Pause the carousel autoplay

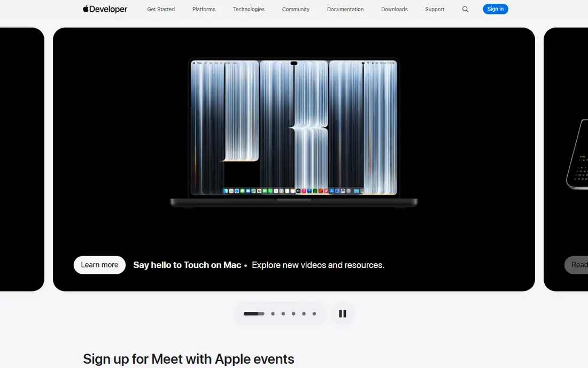pos(342,313)
